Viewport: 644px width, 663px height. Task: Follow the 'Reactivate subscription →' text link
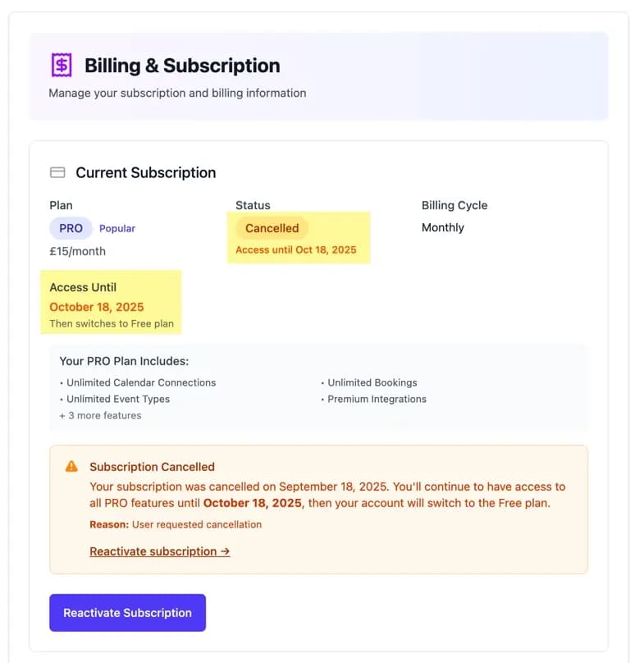(159, 551)
